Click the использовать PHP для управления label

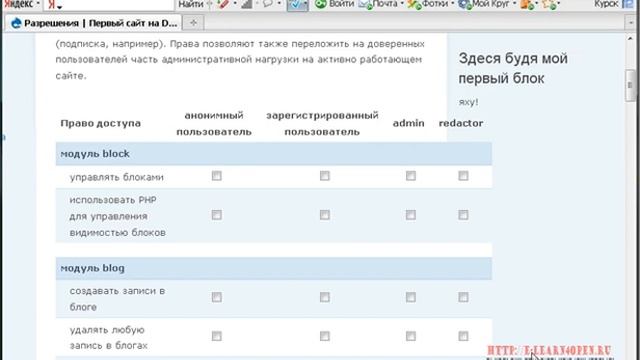coord(117,216)
